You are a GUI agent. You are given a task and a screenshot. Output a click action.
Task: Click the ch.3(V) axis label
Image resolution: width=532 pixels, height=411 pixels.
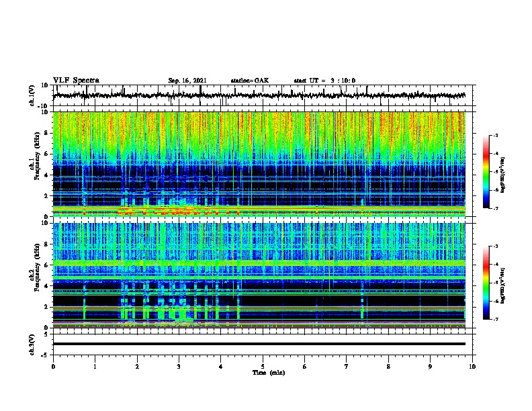(32, 345)
